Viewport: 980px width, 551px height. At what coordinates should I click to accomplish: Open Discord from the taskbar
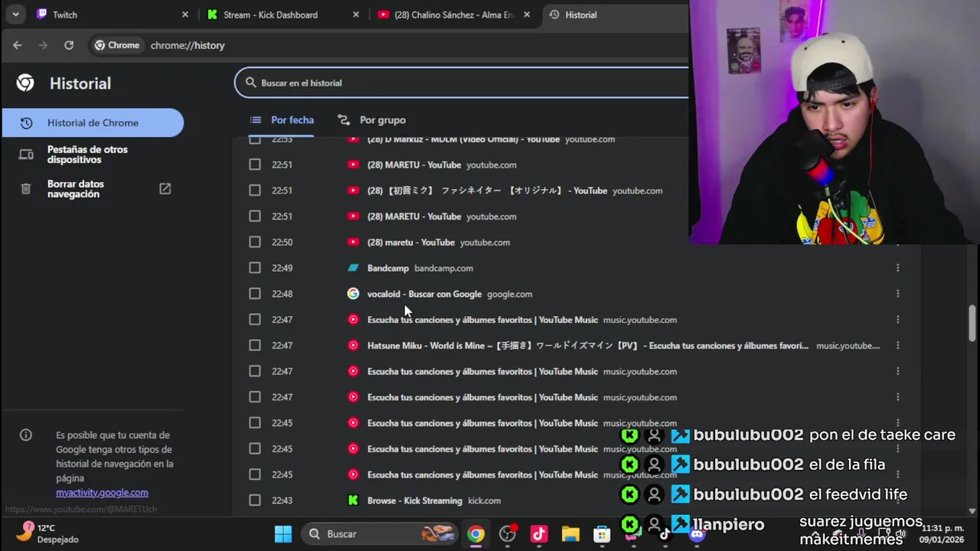(x=697, y=533)
